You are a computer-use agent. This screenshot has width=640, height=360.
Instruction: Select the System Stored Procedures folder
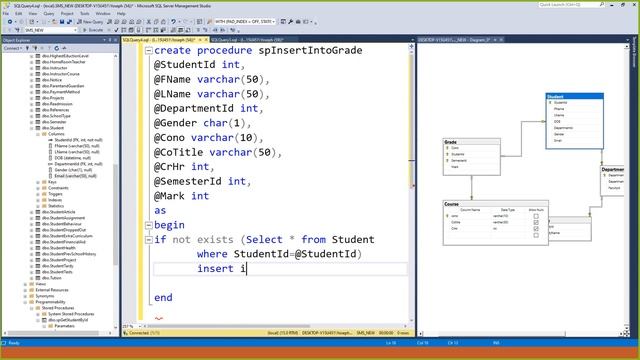tap(71, 314)
